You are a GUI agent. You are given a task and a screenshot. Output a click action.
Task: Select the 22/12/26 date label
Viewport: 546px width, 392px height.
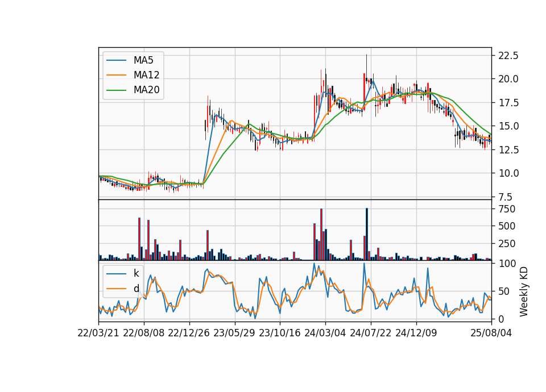pos(189,333)
